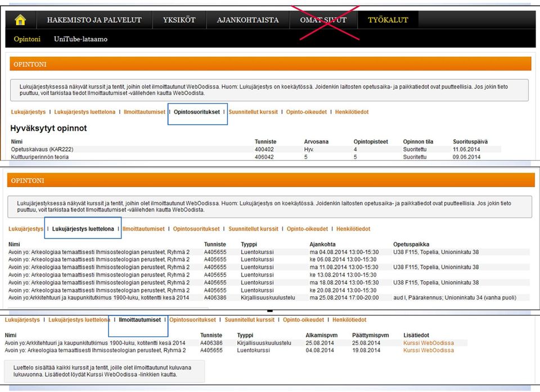
Task: Click Lukujärjestys luettelona tab above Hyväksytyt opinnot
Action: click(x=85, y=112)
